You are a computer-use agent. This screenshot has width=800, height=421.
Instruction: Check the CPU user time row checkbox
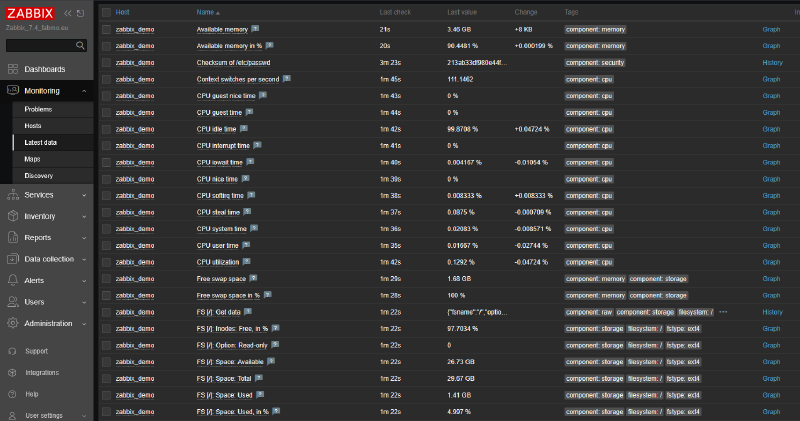(106, 245)
